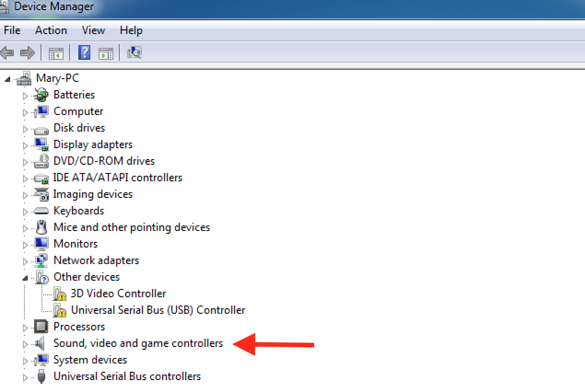Expand the Batteries category
This screenshot has width=585, height=392.
coord(25,96)
